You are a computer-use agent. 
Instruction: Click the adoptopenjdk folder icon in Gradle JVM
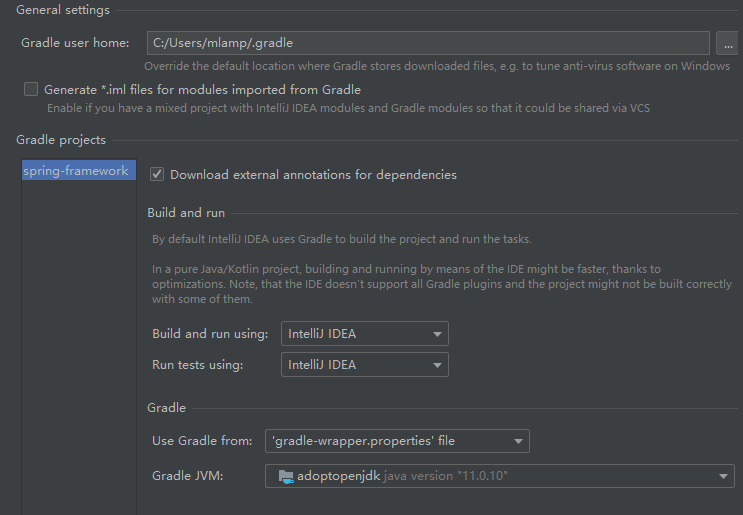click(x=286, y=477)
